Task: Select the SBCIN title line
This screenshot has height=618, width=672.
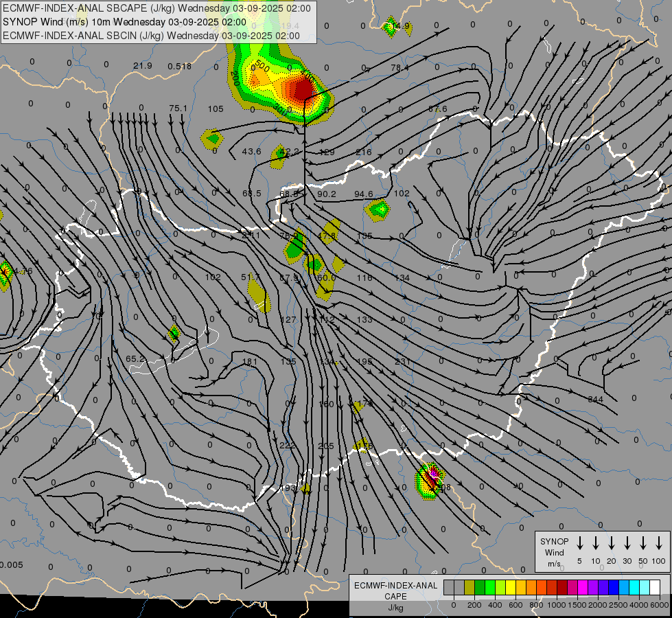Action: pos(151,36)
